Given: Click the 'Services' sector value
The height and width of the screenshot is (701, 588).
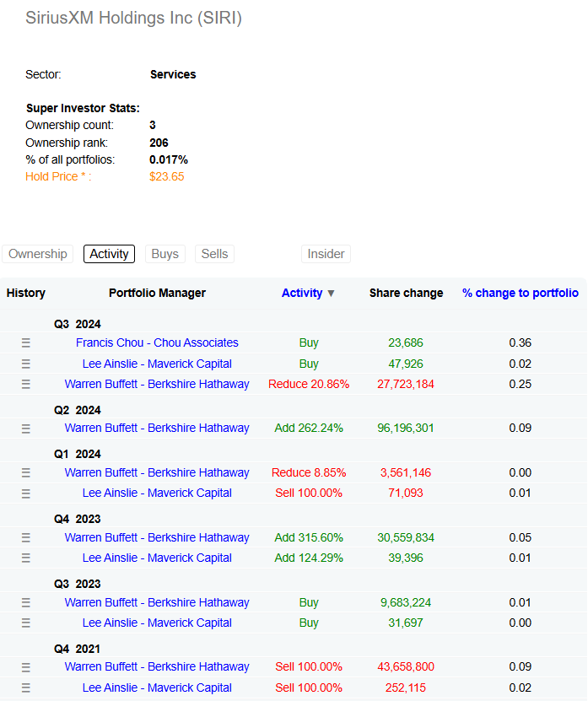Looking at the screenshot, I should [x=173, y=74].
